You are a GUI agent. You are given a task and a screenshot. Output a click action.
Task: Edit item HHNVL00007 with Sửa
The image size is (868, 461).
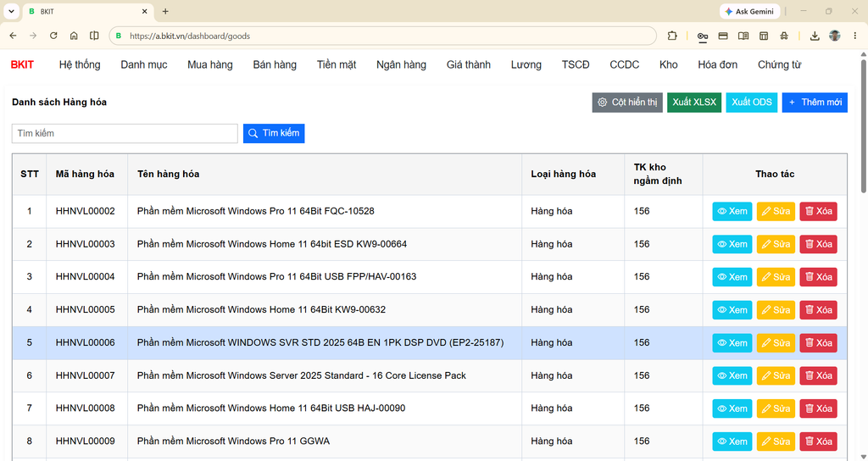[x=776, y=375]
